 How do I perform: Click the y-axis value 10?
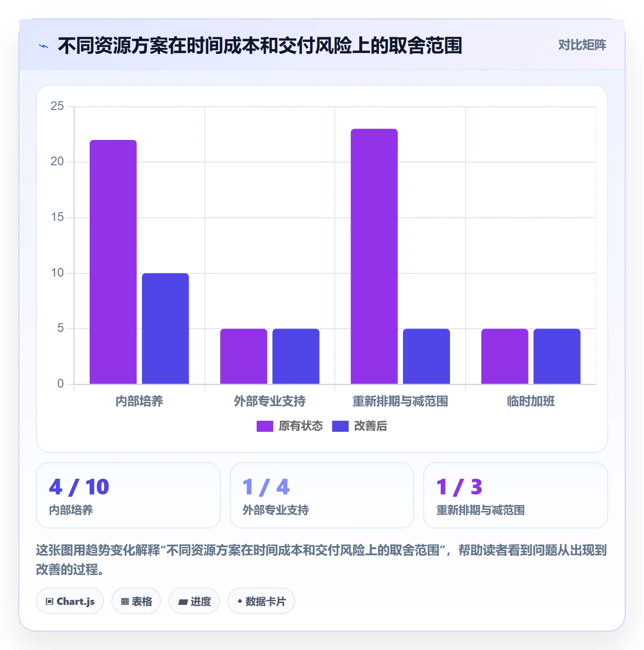click(57, 273)
